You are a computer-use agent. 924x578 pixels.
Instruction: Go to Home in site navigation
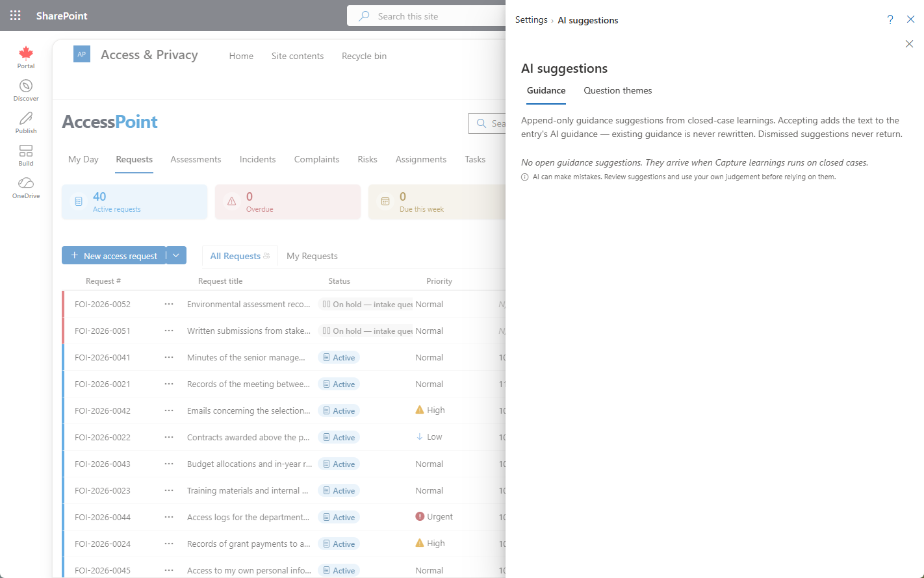pyautogui.click(x=241, y=56)
